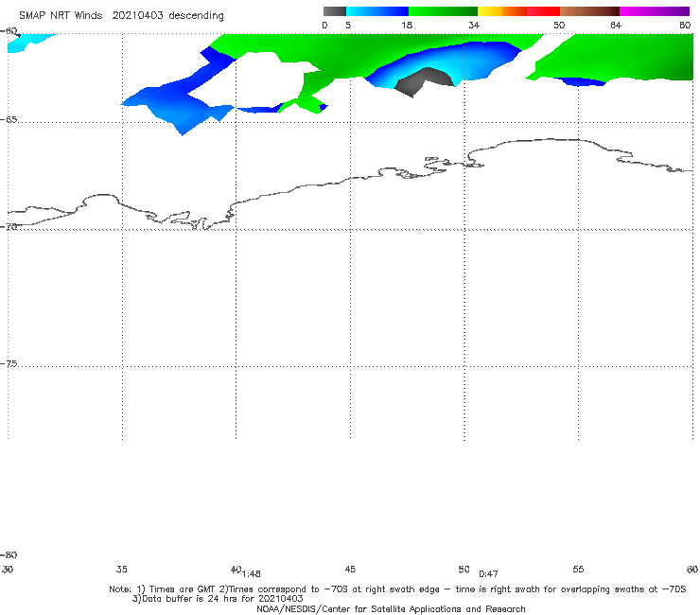This screenshot has width=700, height=615.
Task: Select the blue 5-18 segment of the color bar
Action: tap(377, 11)
